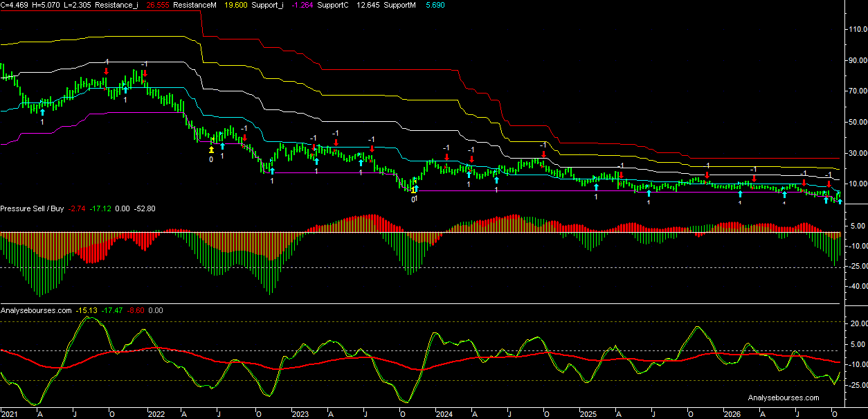Click the 10.00 price axis label

click(858, 184)
